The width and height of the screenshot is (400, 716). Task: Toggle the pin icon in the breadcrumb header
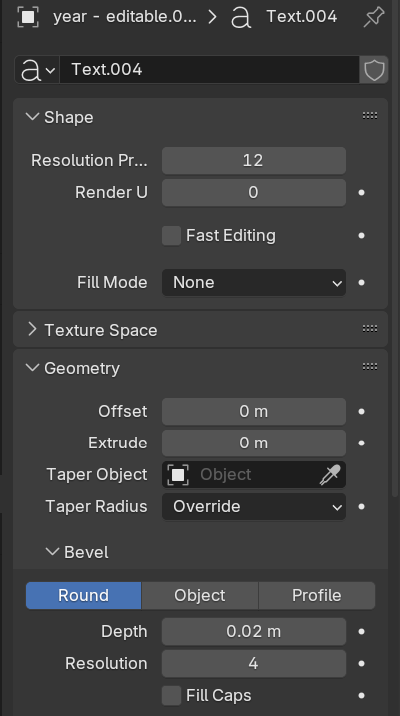point(374,17)
